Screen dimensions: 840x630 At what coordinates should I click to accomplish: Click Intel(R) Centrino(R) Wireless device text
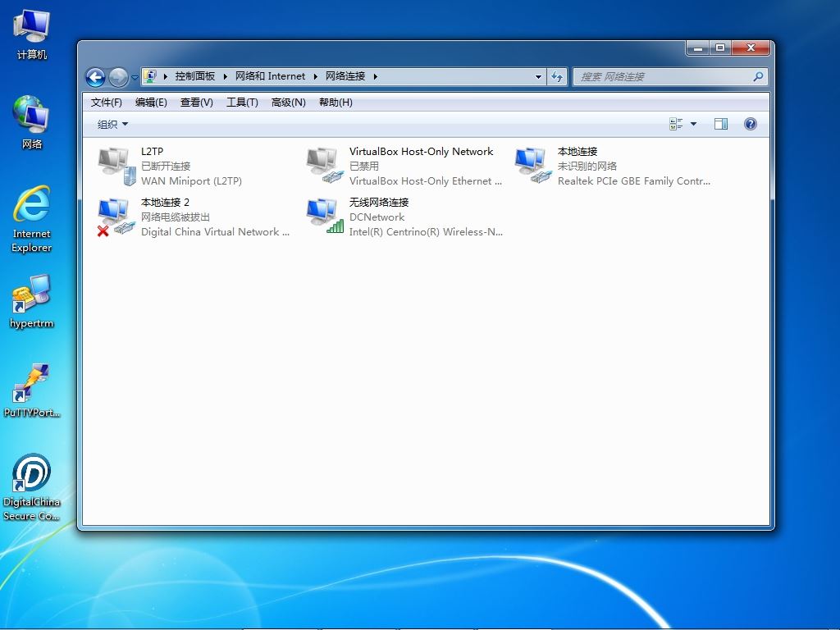[x=426, y=232]
